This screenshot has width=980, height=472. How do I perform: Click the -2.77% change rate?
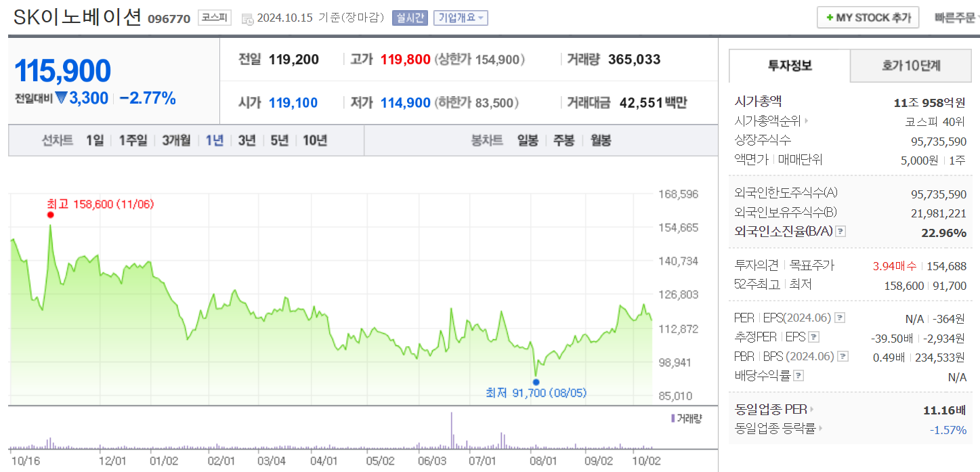tap(148, 98)
